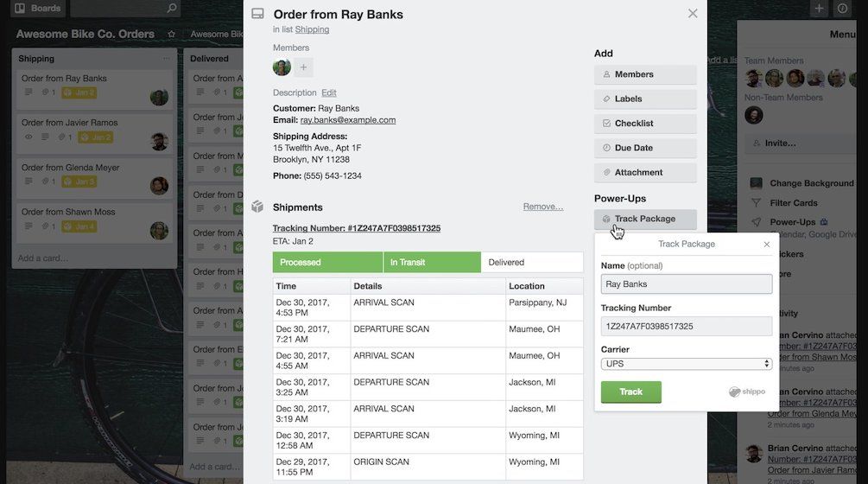This screenshot has width=868, height=484.
Task: Click the info icon in the top bar
Action: pos(842,9)
